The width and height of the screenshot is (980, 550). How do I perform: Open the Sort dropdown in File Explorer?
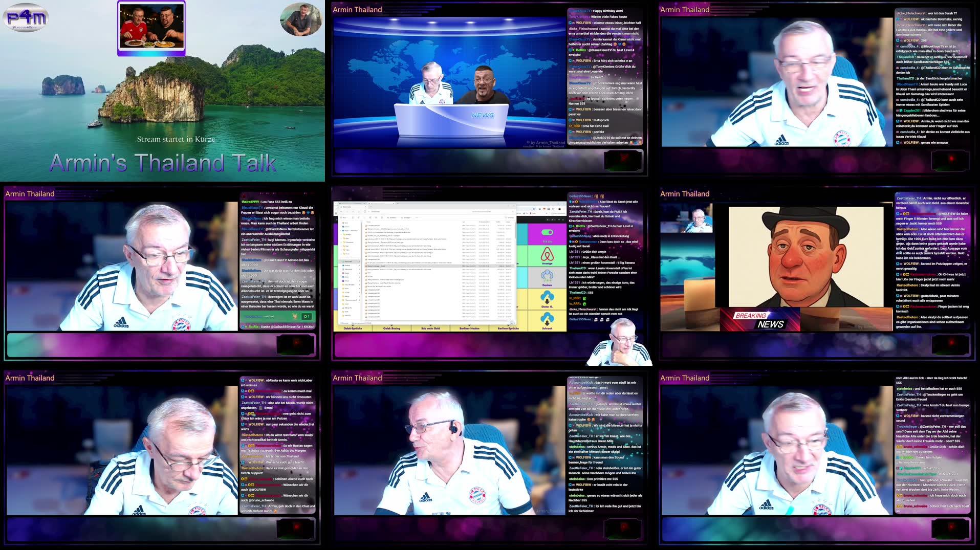[391, 217]
